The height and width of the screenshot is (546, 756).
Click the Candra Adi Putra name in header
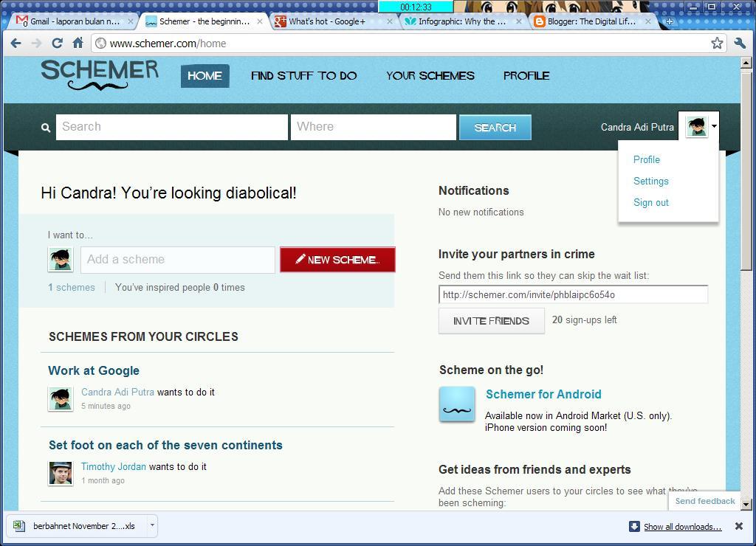point(637,127)
